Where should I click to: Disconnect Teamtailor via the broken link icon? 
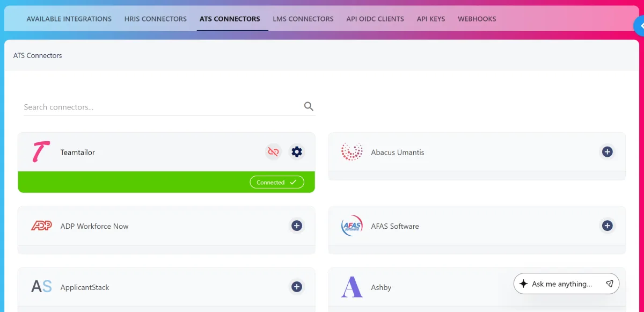tap(274, 152)
